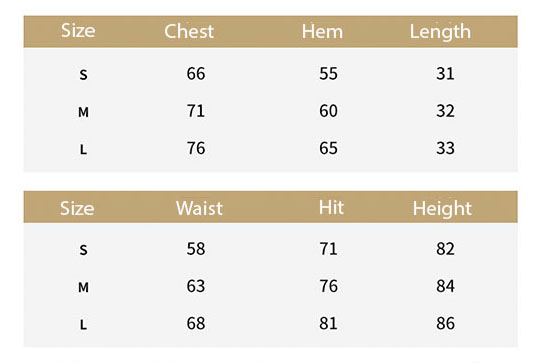Click the Height column header
538x363 pixels.
442,209
